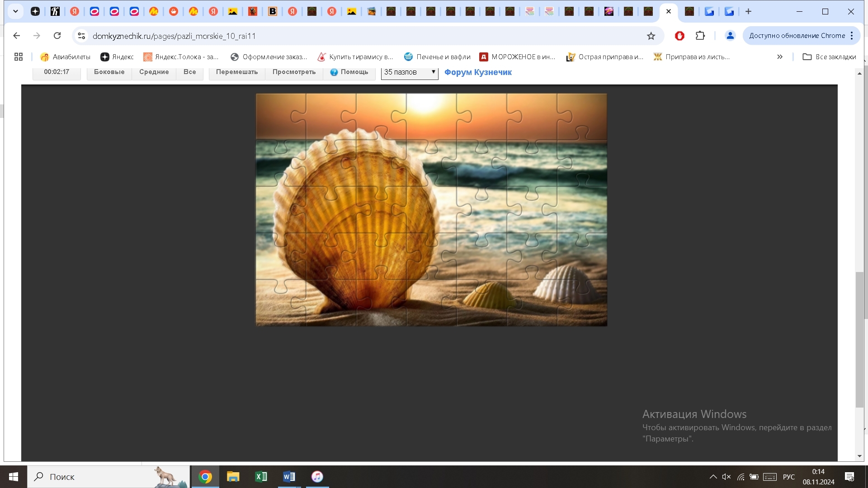Open the Авиабилеты bookmark
The image size is (868, 488).
click(65, 57)
